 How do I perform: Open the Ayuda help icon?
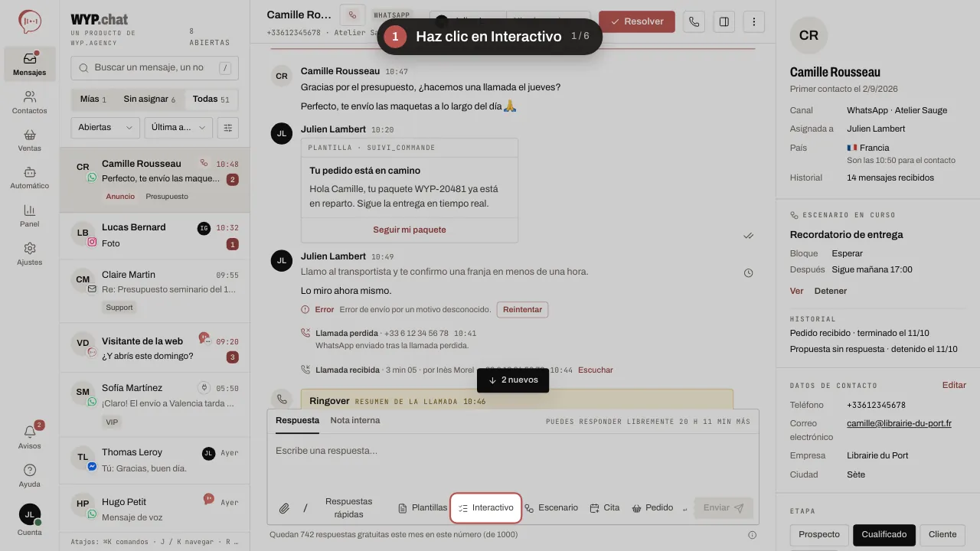pos(30,475)
